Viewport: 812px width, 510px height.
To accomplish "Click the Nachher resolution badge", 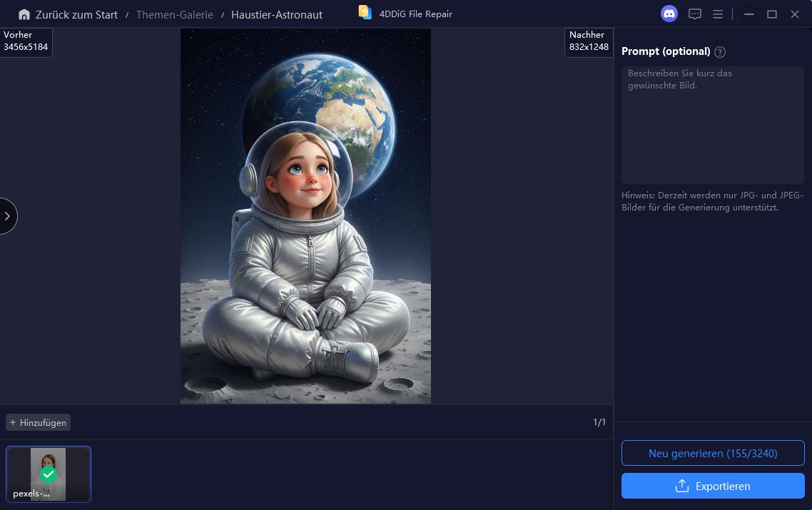I will pyautogui.click(x=589, y=41).
